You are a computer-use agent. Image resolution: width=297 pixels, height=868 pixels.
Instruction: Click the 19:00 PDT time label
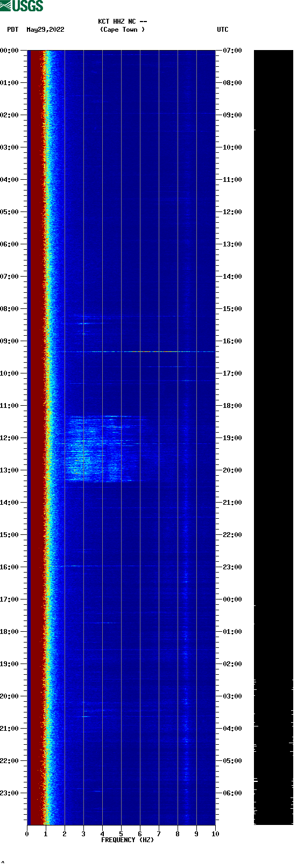[x=10, y=664]
